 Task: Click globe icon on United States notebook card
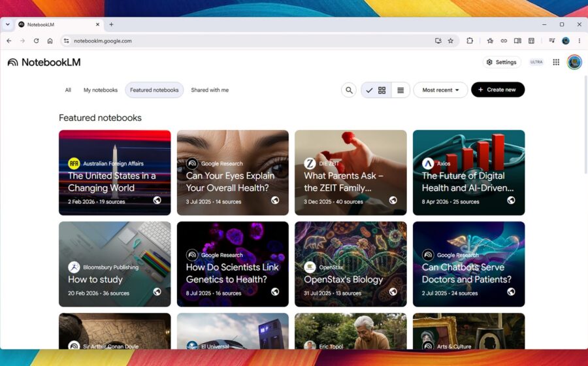pos(157,200)
